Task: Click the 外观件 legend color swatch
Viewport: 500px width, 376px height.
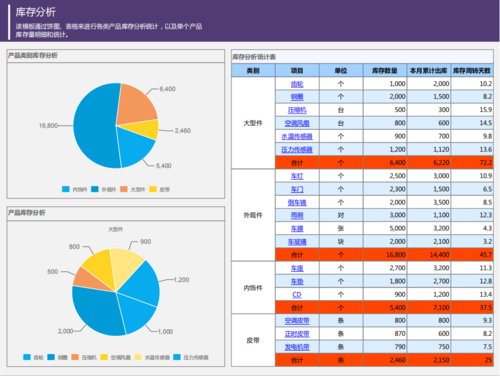Action: click(x=95, y=189)
